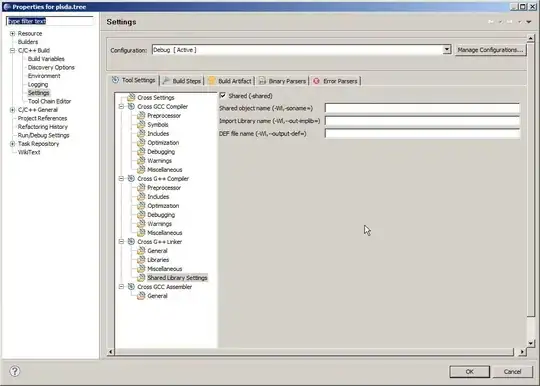Click the Shared Library Settings option icon
This screenshot has width=540, height=386.
click(141, 278)
